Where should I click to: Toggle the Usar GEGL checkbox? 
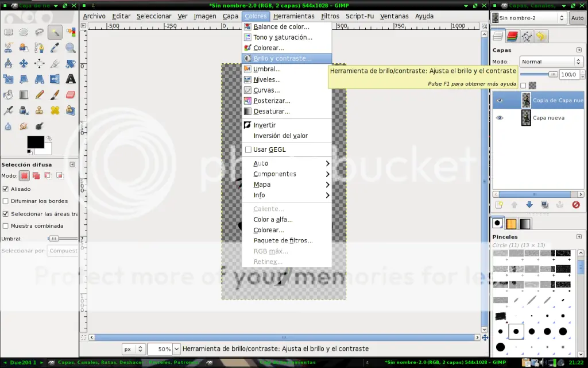click(x=248, y=149)
